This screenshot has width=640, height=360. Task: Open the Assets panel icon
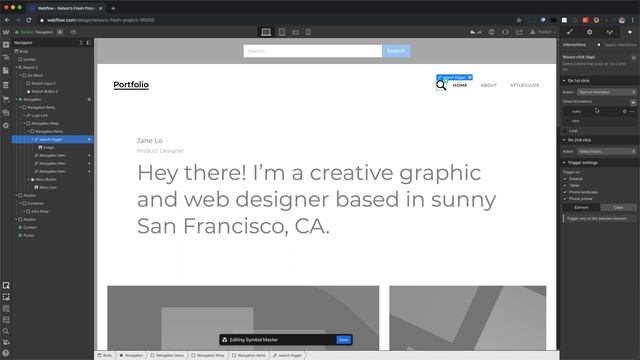(6, 112)
